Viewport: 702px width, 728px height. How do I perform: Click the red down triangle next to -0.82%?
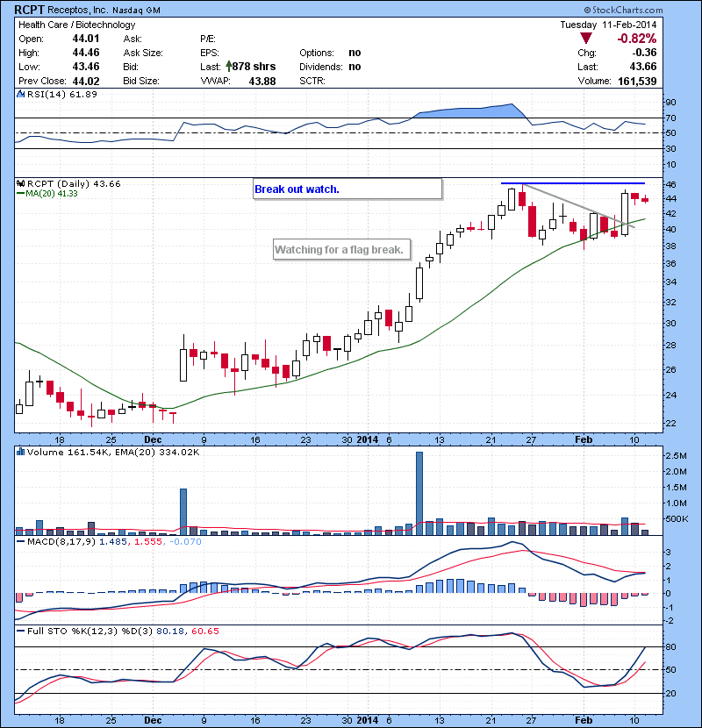pyautogui.click(x=586, y=39)
